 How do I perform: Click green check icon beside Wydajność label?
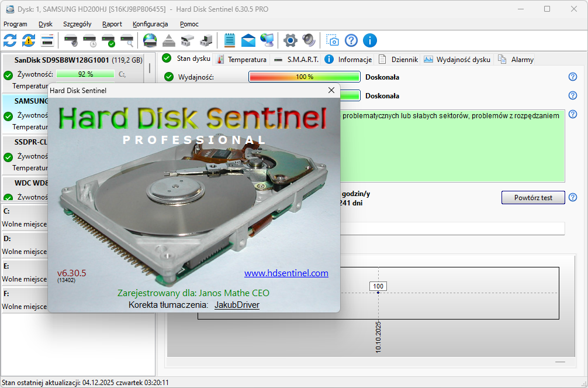tap(169, 77)
